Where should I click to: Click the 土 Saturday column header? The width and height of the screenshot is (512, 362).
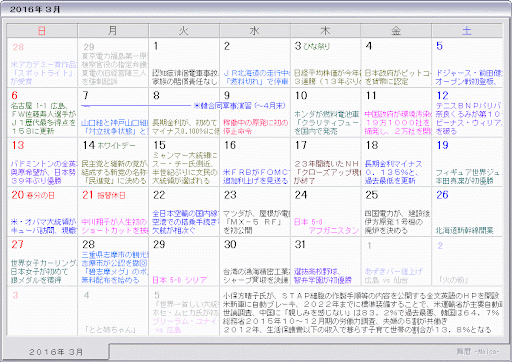(x=467, y=31)
